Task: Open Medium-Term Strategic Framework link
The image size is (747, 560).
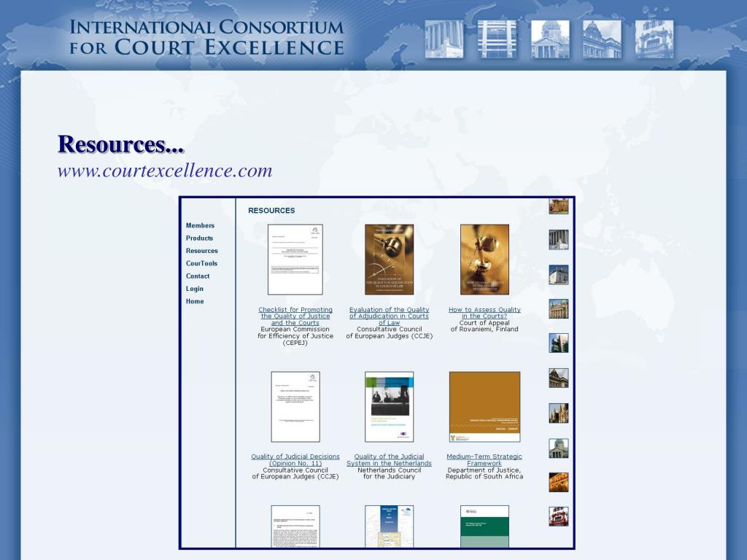Action: tap(484, 460)
